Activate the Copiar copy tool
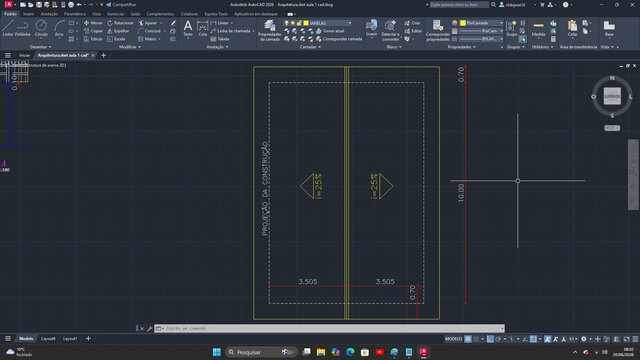The height and width of the screenshot is (360, 640). point(93,31)
